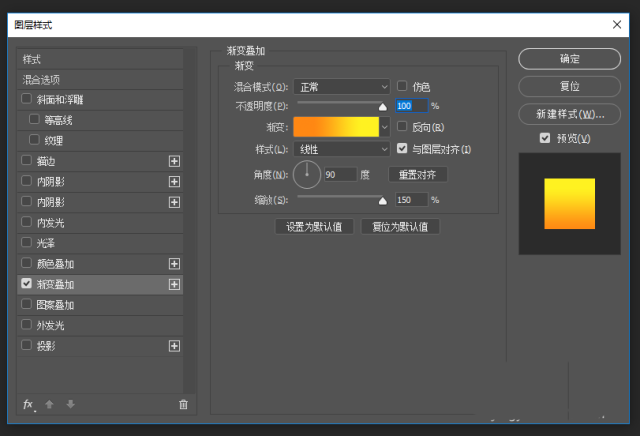The height and width of the screenshot is (436, 640).
Task: Select 图案叠加 effect row
Action: [100, 305]
